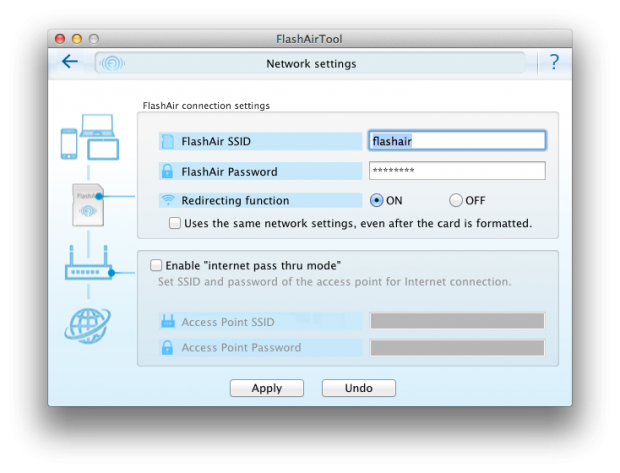Click the lock icon beside FlashAir Password
620x473 pixels.
[168, 171]
